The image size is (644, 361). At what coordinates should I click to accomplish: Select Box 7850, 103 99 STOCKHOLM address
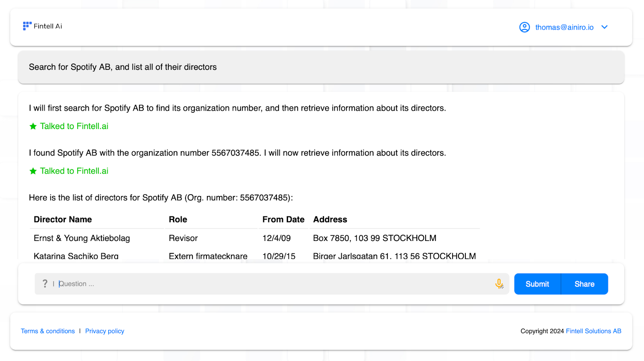(x=375, y=238)
